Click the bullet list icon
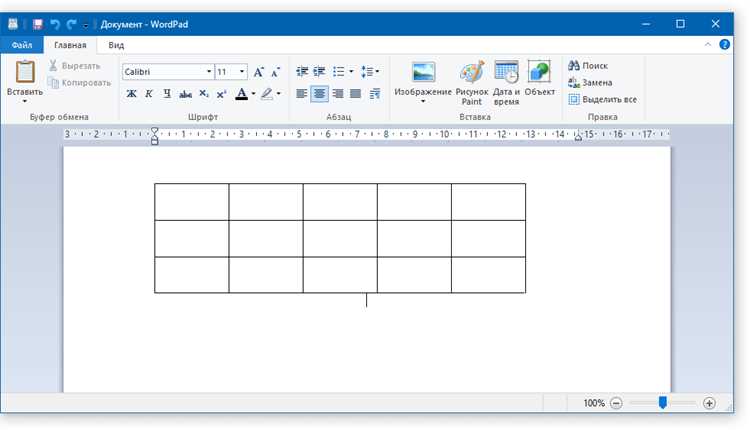Viewport: 750px width, 430px height. pyautogui.click(x=339, y=72)
